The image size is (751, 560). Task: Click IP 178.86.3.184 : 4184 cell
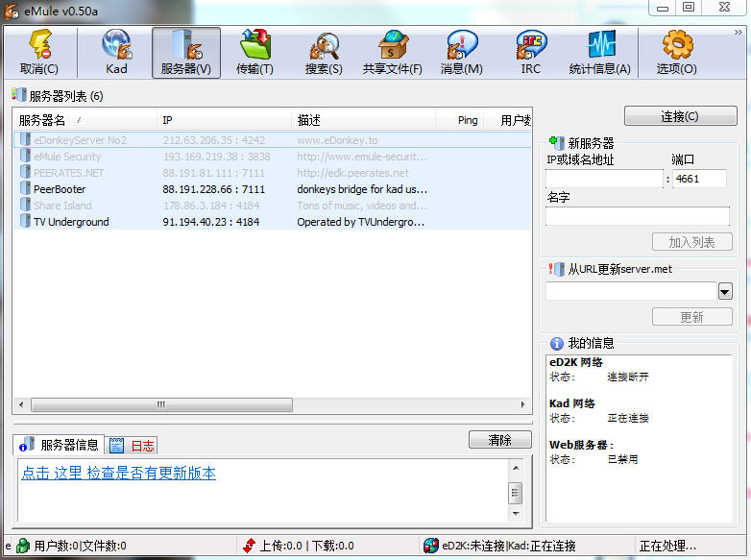(x=210, y=206)
